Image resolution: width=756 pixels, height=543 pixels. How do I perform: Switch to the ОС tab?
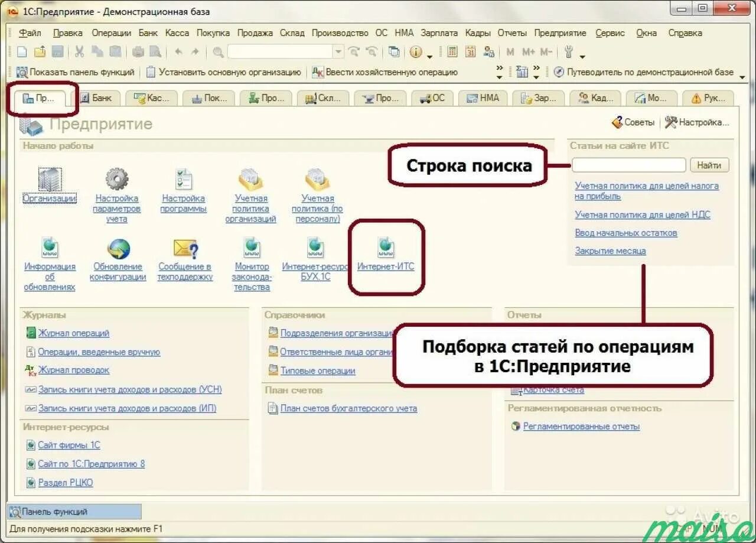click(432, 98)
